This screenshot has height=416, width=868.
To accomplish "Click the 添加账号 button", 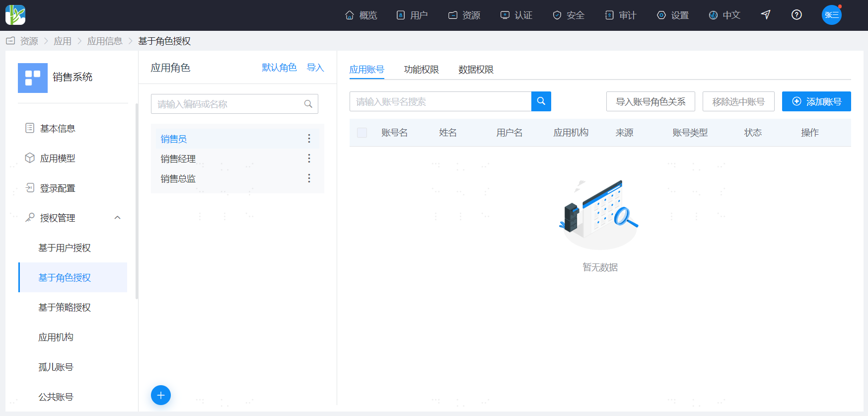I will (816, 101).
